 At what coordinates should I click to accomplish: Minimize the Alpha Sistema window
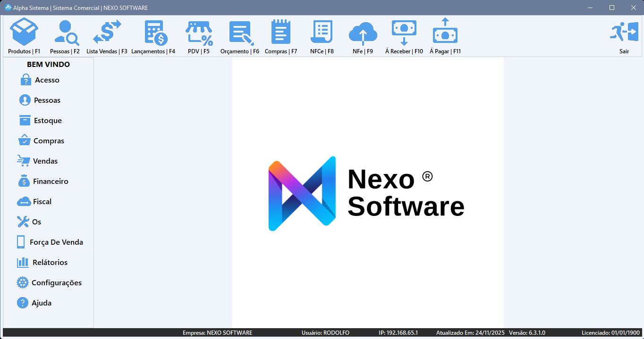click(590, 8)
